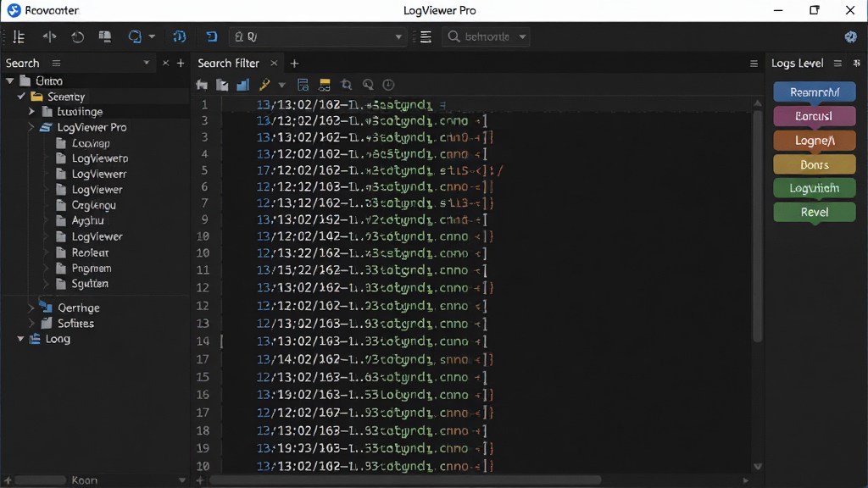
Task: Click the first icon in Search Filter toolbar
Action: [x=202, y=85]
